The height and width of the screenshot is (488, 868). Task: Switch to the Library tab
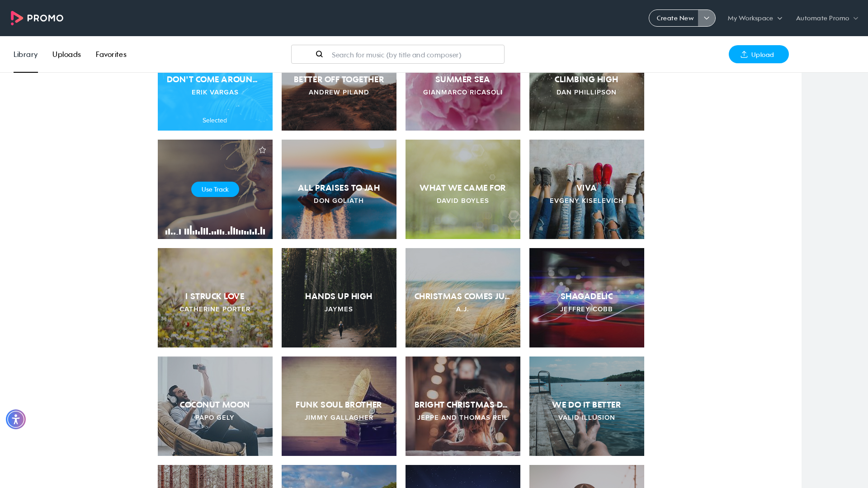tap(26, 54)
